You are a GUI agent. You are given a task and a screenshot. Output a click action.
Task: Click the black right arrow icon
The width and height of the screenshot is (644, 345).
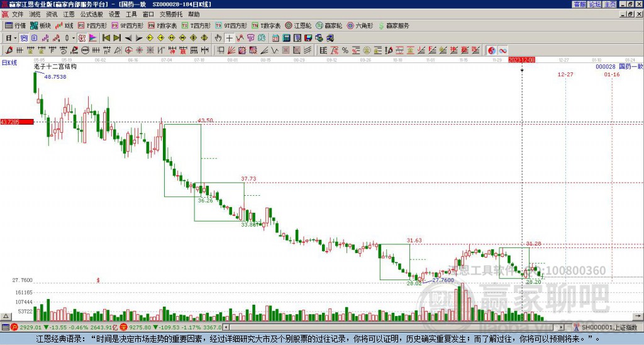[139, 38]
